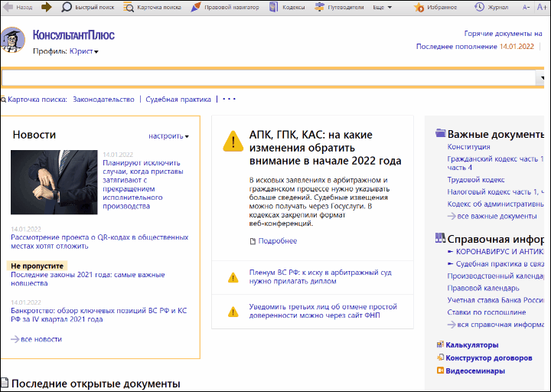The height and width of the screenshot is (392, 551).
Task: Click warning icon beside Уведомить третьих лиц
Action: point(233,312)
